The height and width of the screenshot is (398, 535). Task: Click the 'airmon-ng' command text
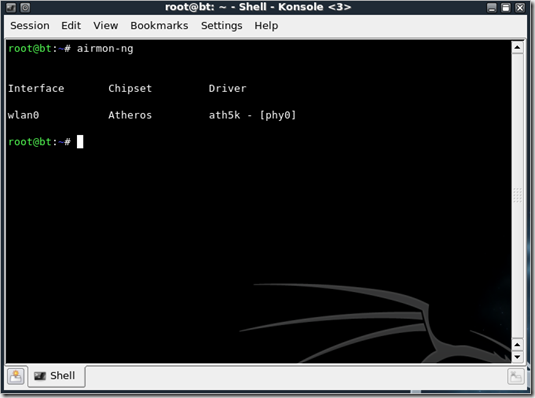point(105,49)
